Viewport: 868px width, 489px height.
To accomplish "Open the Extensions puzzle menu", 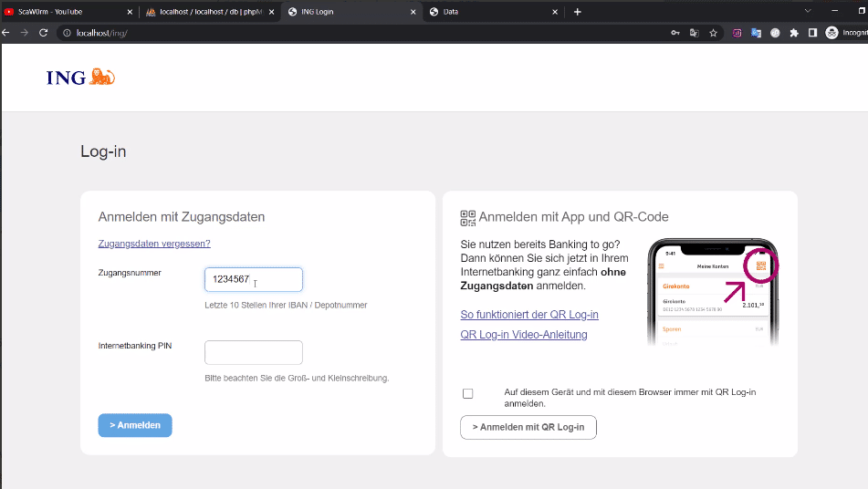I will [x=793, y=33].
